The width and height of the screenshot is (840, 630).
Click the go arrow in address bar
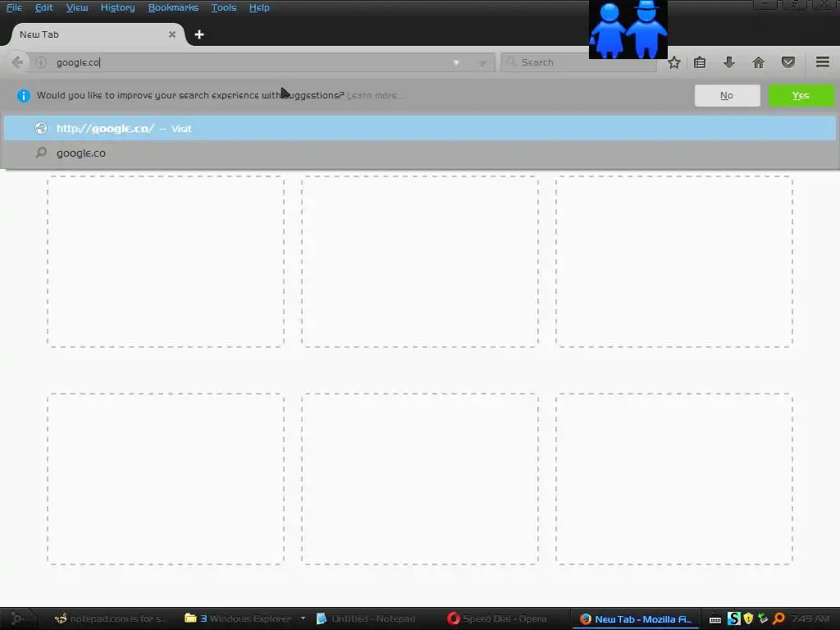pos(482,62)
